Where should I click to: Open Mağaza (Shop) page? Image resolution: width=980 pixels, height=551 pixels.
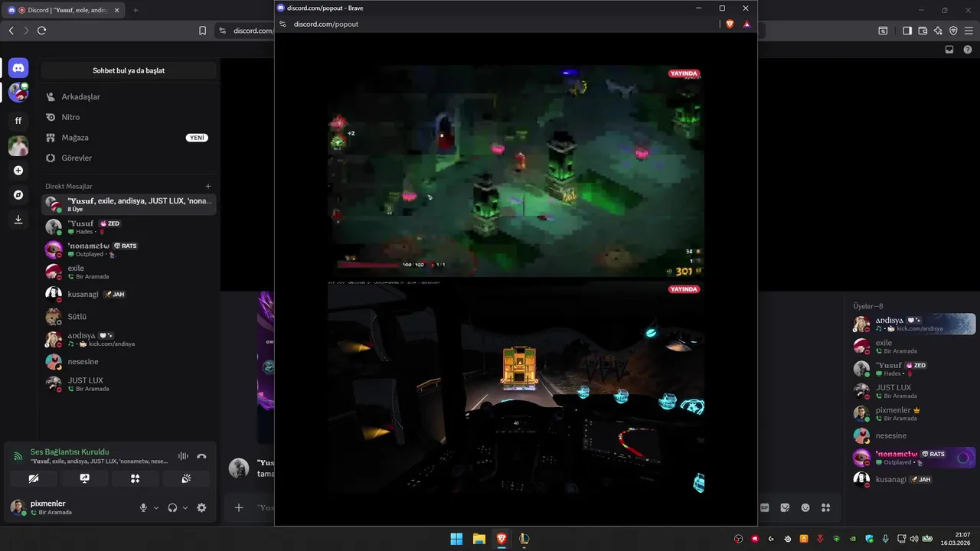[129, 138]
